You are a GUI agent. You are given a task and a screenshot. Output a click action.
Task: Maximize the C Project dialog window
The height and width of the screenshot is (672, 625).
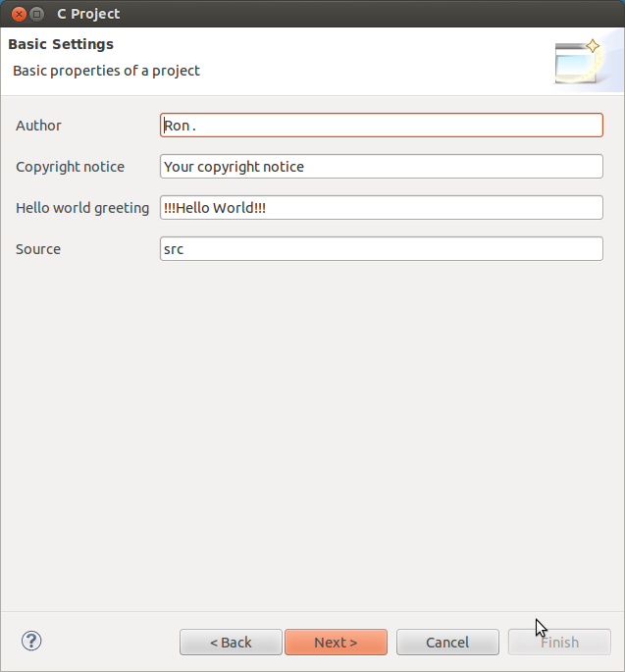[37, 15]
